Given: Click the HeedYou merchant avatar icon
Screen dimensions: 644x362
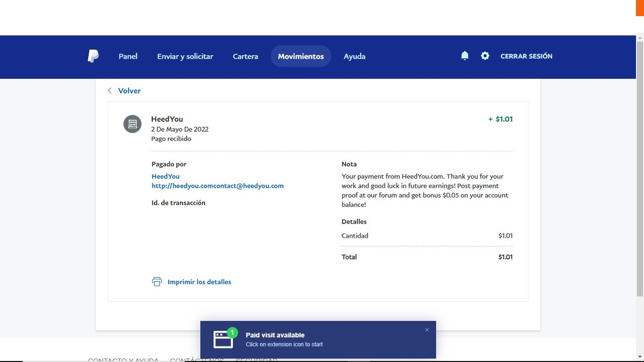Looking at the screenshot, I should (132, 124).
